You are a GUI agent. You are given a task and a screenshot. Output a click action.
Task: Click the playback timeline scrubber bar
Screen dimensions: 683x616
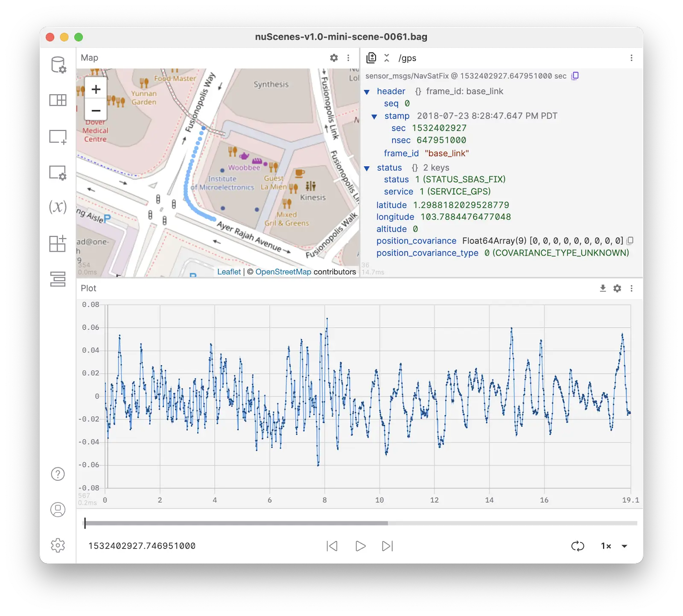(x=361, y=523)
